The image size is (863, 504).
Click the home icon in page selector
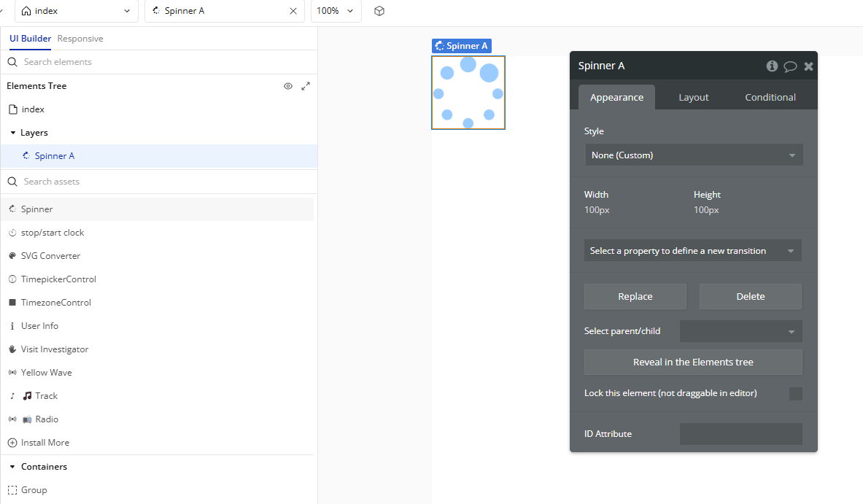tap(26, 11)
